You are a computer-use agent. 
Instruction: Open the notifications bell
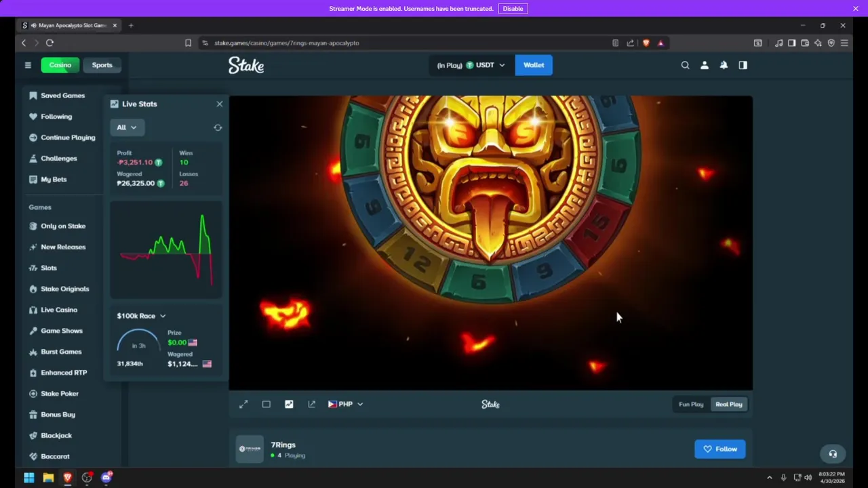click(724, 65)
